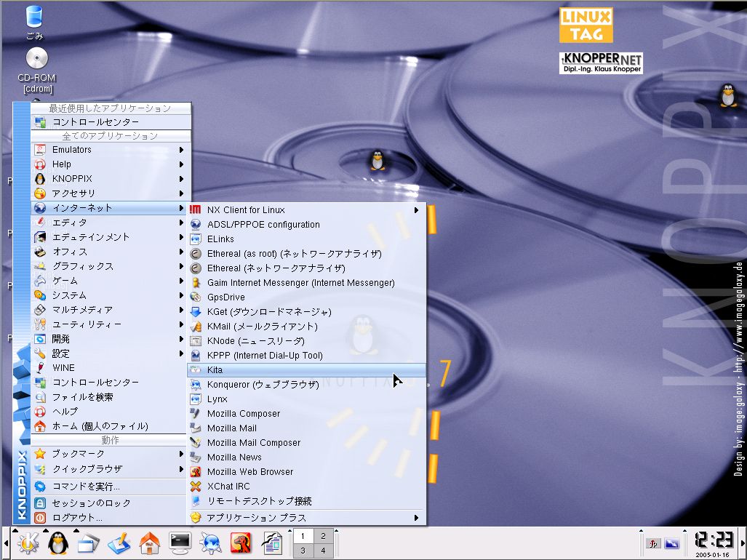Expand the エディタ submenu
Image resolution: width=747 pixels, height=560 pixels.
[109, 223]
